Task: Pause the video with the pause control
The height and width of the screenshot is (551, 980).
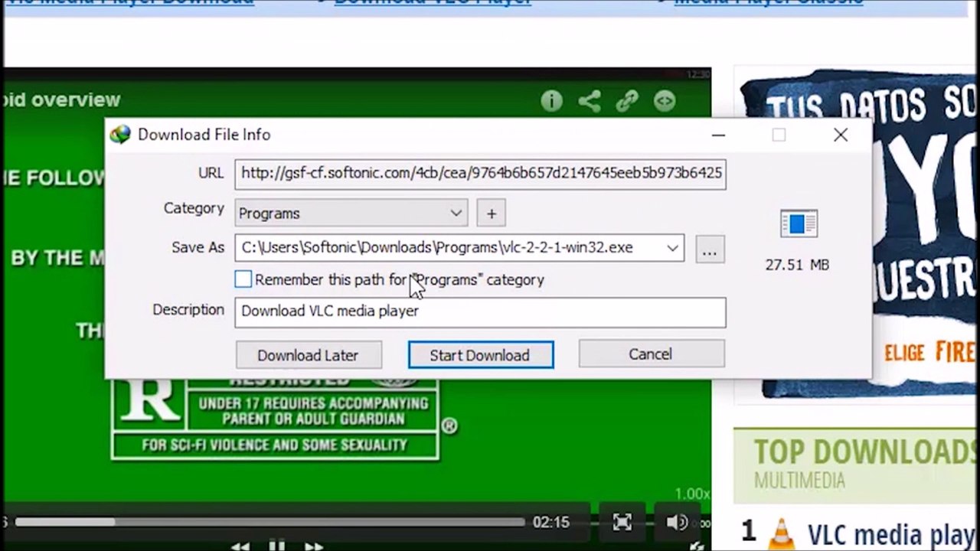Action: [x=277, y=546]
